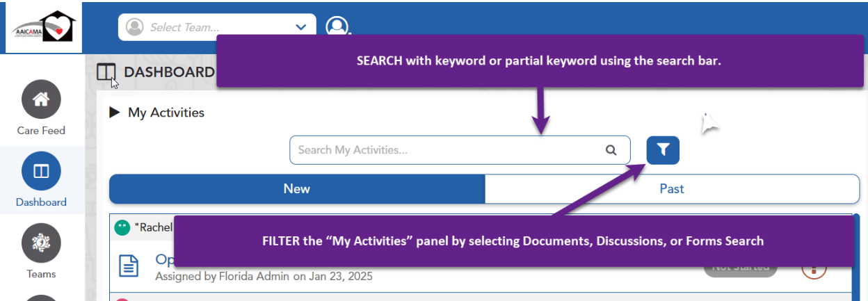This screenshot has width=868, height=301.
Task: Switch to the New tab
Action: coord(297,189)
